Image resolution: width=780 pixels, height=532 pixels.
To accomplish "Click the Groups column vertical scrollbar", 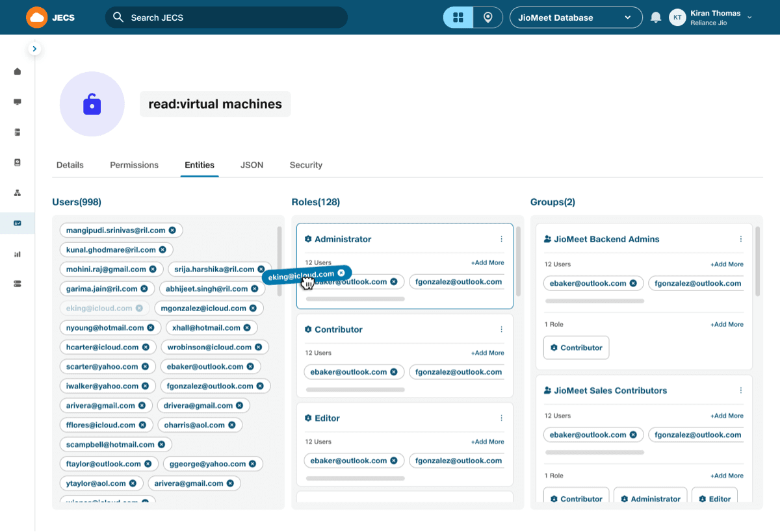I will pyautogui.click(x=757, y=261).
